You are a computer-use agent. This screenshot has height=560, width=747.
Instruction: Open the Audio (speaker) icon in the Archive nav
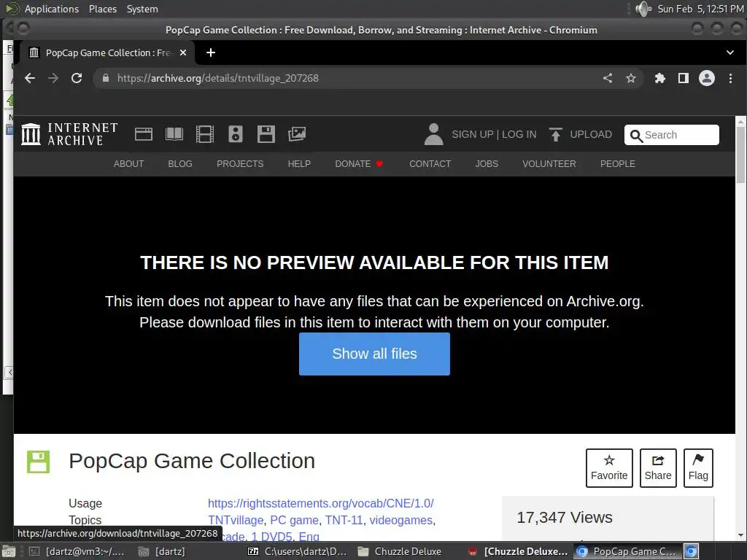coord(236,134)
